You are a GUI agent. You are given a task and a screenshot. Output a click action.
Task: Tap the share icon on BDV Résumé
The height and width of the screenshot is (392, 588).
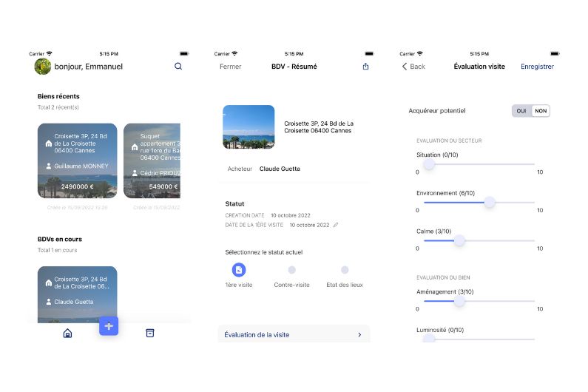pos(365,67)
